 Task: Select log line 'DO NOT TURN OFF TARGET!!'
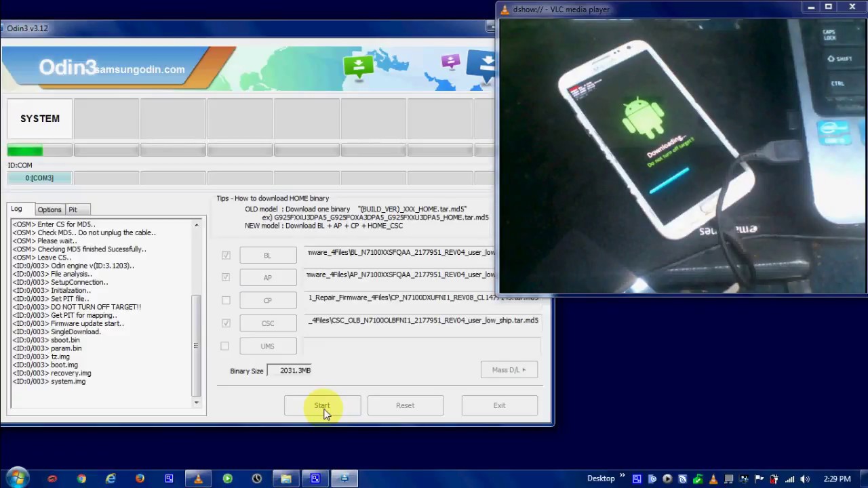[77, 307]
